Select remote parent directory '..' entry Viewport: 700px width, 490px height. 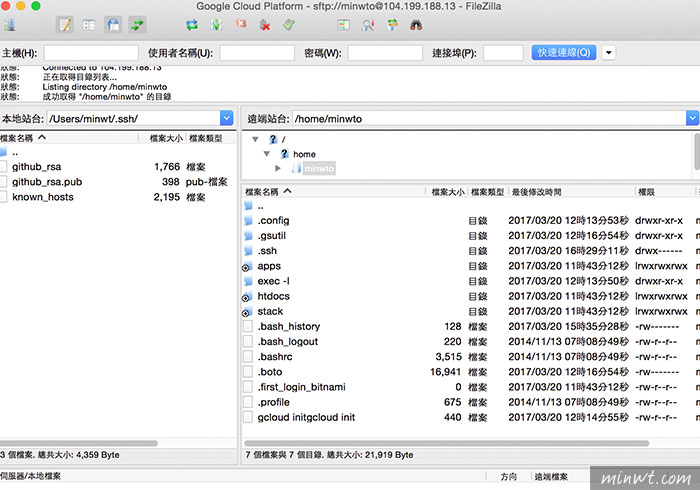(471, 206)
